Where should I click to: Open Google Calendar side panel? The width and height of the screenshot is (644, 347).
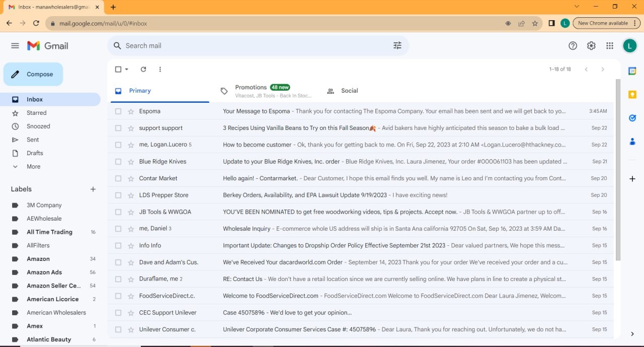coord(632,71)
